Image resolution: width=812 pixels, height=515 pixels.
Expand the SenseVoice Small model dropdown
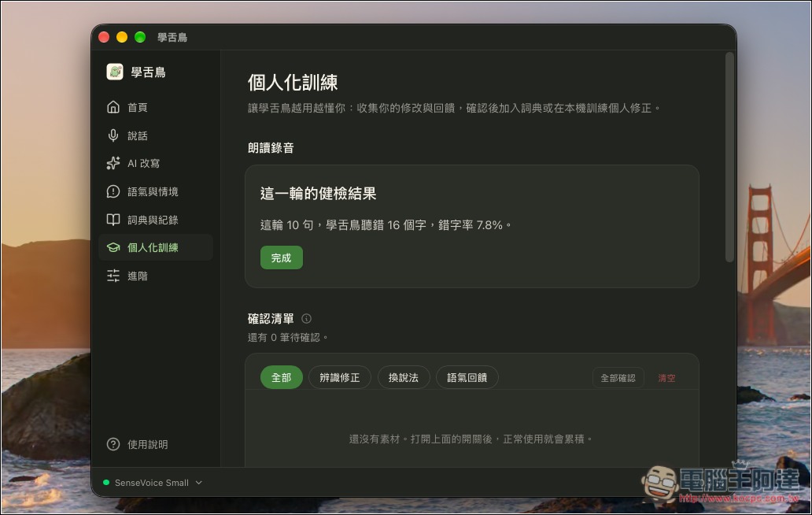(153, 483)
